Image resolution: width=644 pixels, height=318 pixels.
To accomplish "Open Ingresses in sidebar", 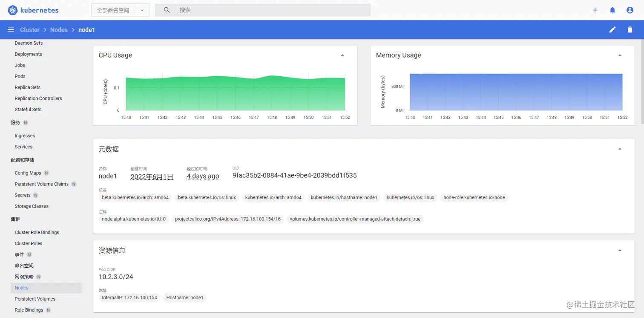I will pos(25,136).
